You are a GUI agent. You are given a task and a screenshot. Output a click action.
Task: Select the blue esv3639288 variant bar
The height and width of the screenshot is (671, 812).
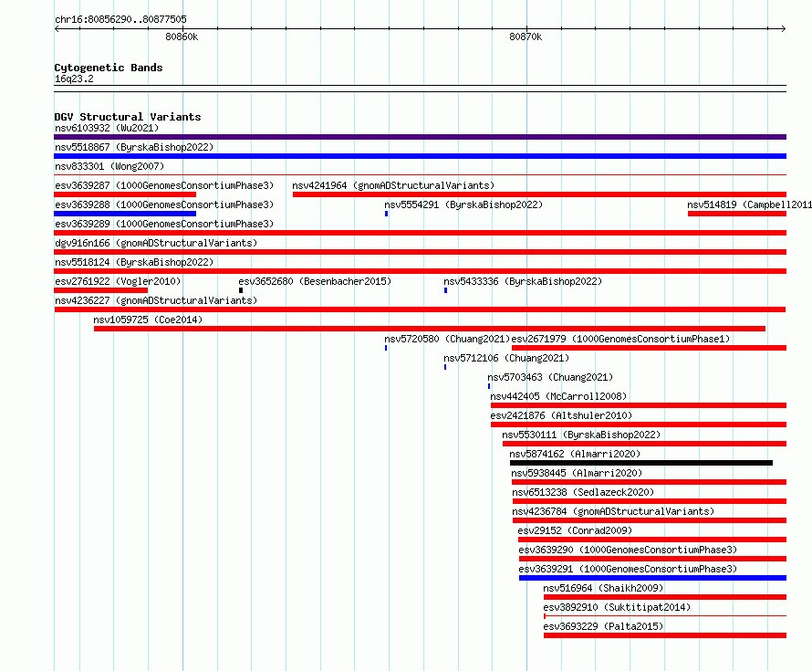pyautogui.click(x=125, y=214)
